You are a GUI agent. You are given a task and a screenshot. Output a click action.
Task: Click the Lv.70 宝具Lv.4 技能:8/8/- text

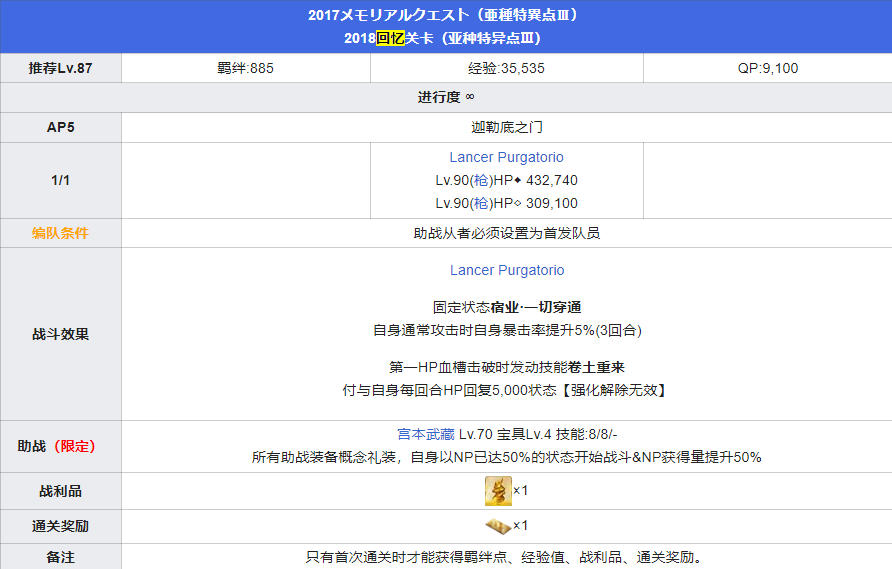point(538,434)
